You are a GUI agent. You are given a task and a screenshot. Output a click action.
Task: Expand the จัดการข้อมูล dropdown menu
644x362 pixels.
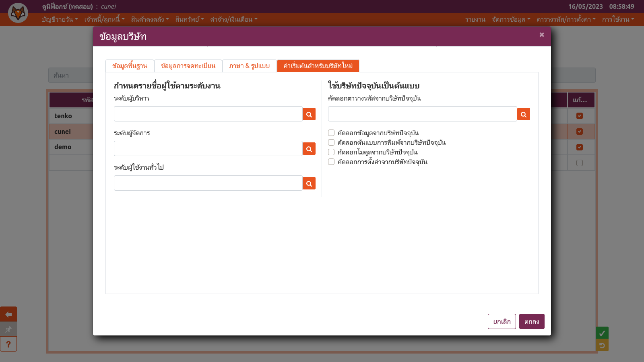[511, 19]
